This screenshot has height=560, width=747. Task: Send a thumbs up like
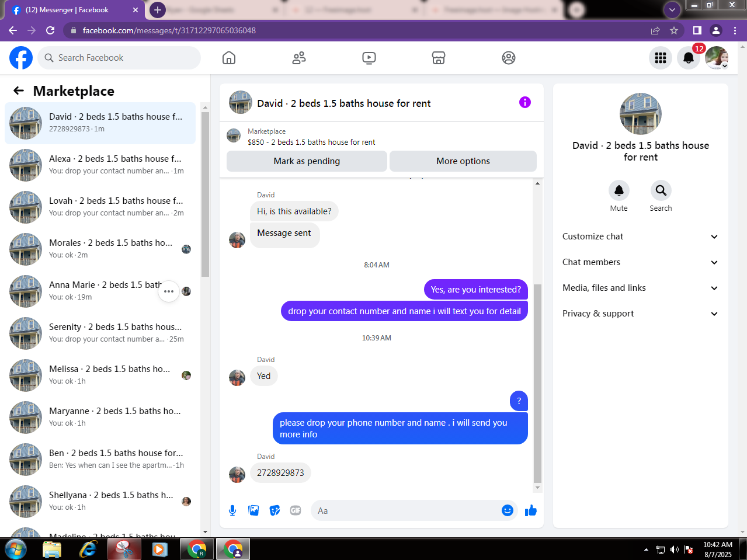pyautogui.click(x=530, y=510)
